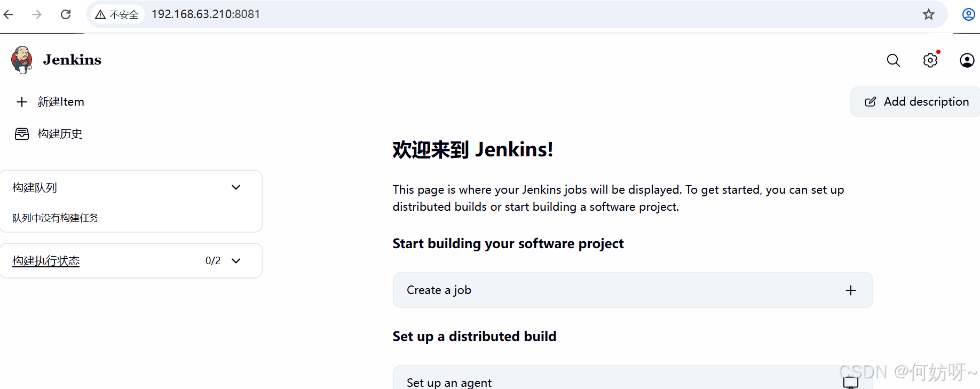Click the Jenkins butler logo

22,60
